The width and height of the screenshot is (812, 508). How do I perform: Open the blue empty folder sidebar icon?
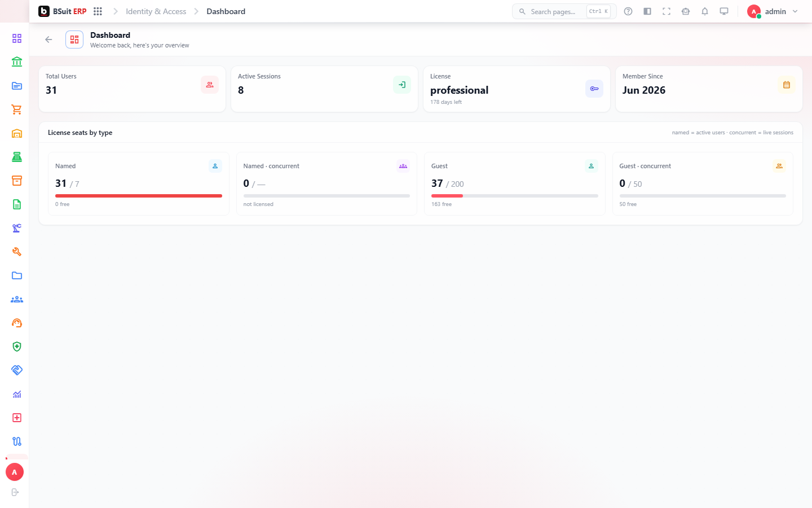[17, 275]
